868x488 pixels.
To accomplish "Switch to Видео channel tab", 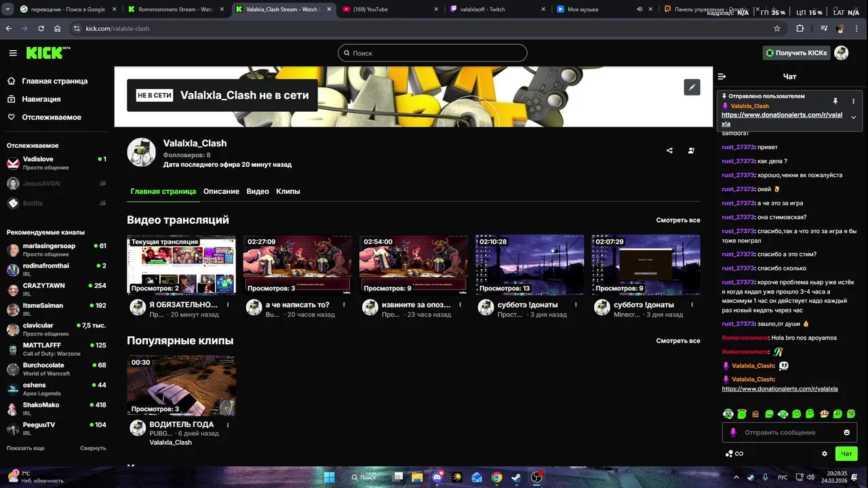I will click(x=258, y=191).
